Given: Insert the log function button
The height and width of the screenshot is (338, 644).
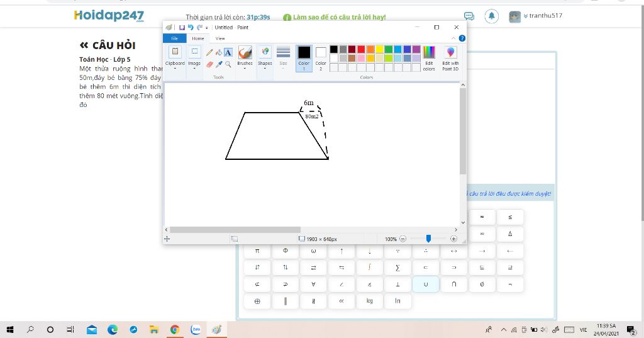Looking at the screenshot, I should coord(370,301).
